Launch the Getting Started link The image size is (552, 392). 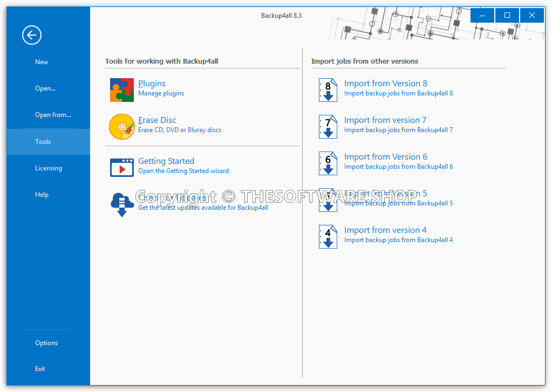(166, 161)
